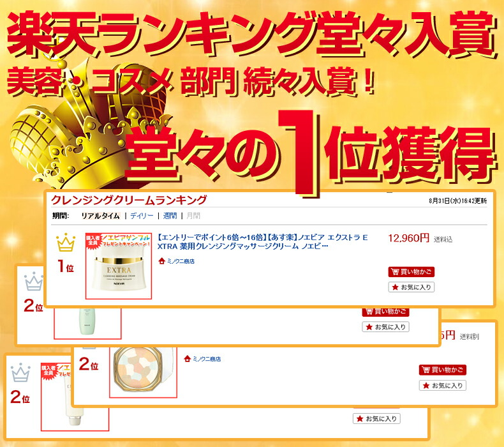The width and height of the screenshot is (504, 447).
Task: Click the red house icon beside ミノクニ商店
Action: (x=161, y=261)
